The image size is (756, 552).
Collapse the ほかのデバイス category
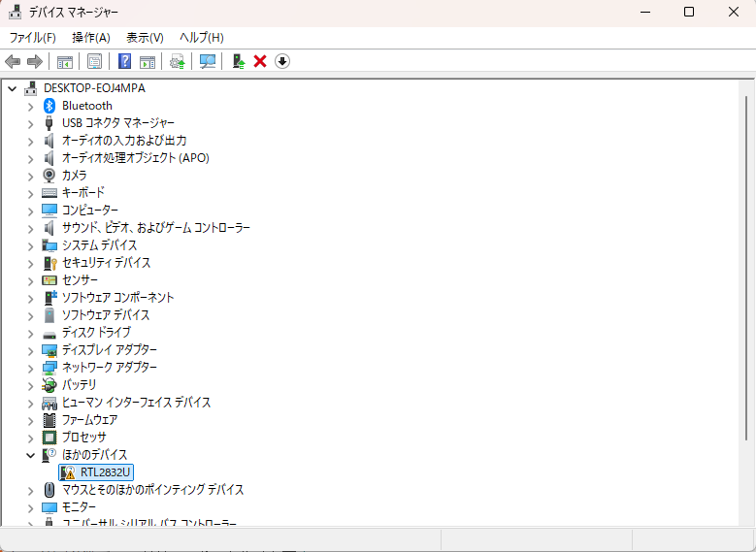point(30,455)
